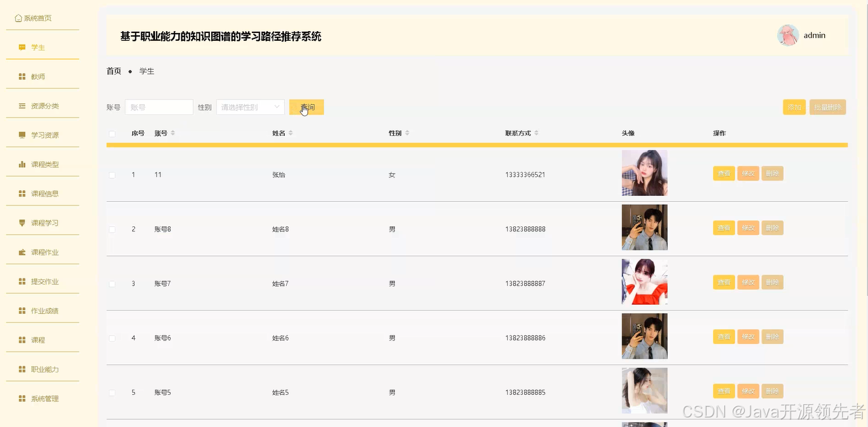Open 系统管理 in the sidebar

click(x=45, y=399)
